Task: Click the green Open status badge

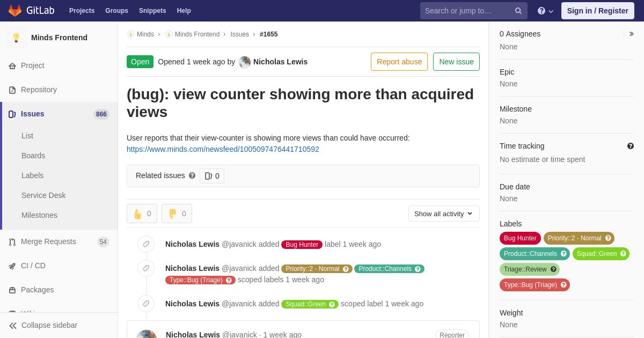Action: [x=140, y=62]
